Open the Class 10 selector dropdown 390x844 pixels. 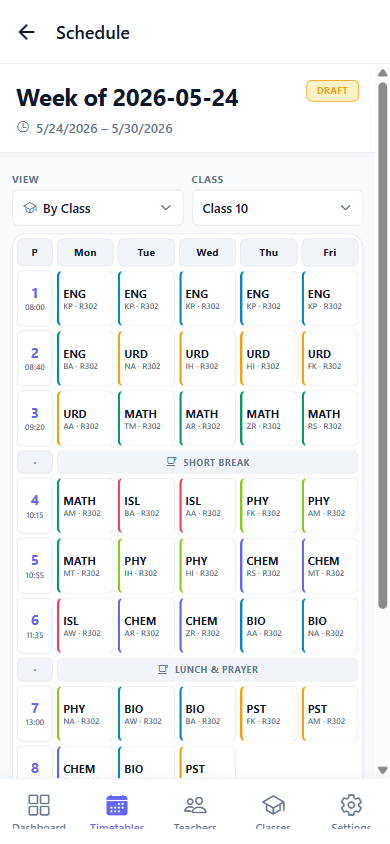point(278,208)
